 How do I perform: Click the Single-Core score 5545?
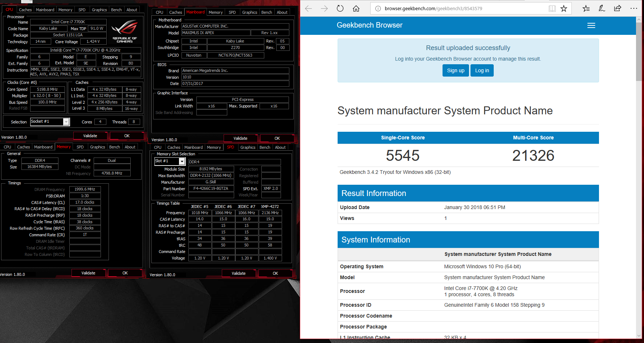403,156
